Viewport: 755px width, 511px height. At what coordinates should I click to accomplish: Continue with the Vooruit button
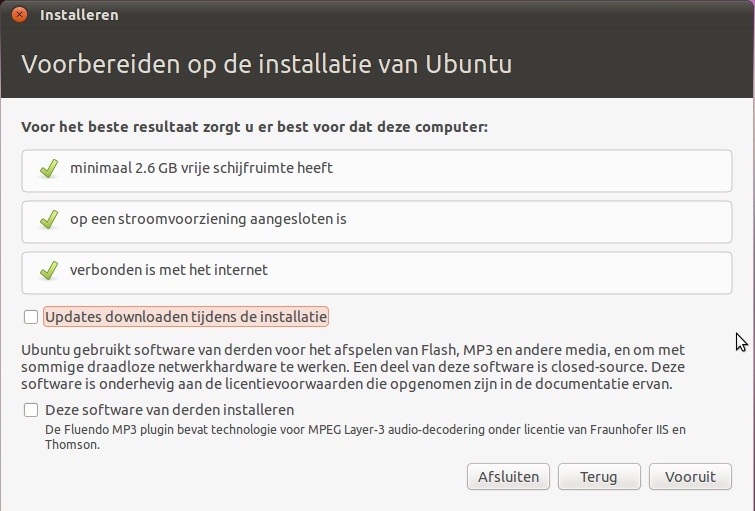[x=690, y=477]
